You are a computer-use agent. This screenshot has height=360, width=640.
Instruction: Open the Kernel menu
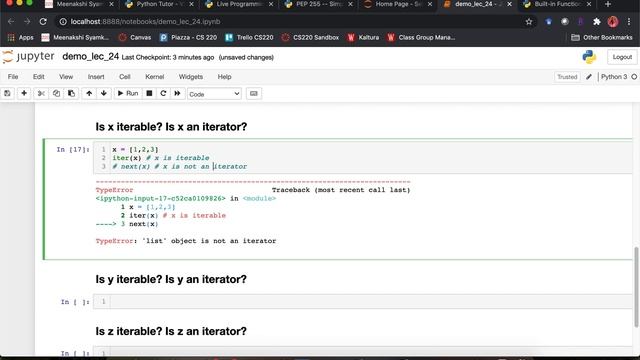coord(154,77)
